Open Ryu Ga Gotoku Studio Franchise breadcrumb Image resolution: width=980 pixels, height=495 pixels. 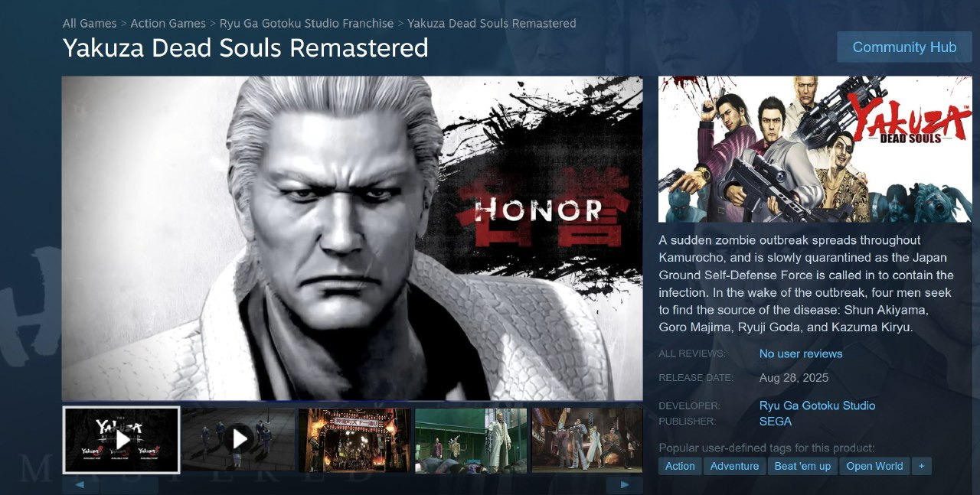[x=307, y=24]
